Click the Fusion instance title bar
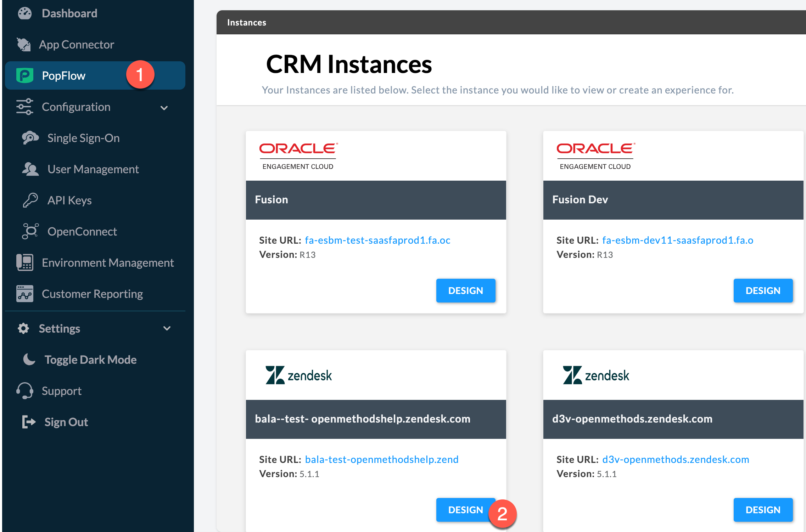This screenshot has height=532, width=806. pos(376,200)
